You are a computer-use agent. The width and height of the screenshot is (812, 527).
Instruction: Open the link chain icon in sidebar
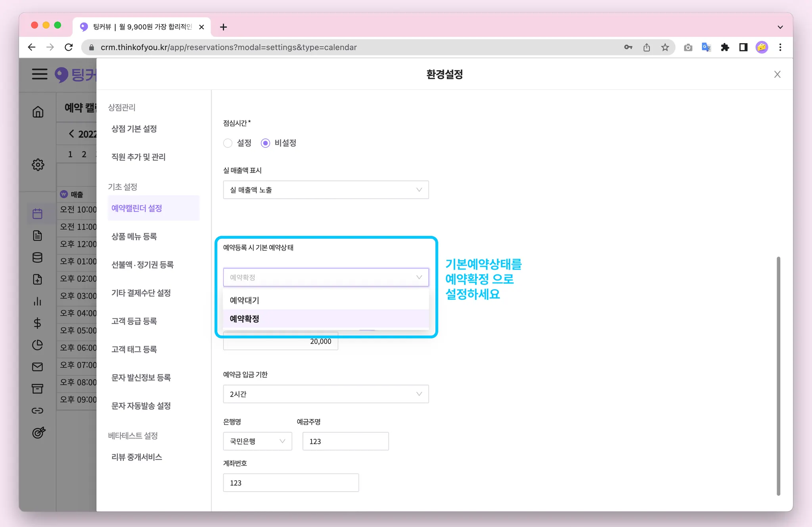pos(38,410)
